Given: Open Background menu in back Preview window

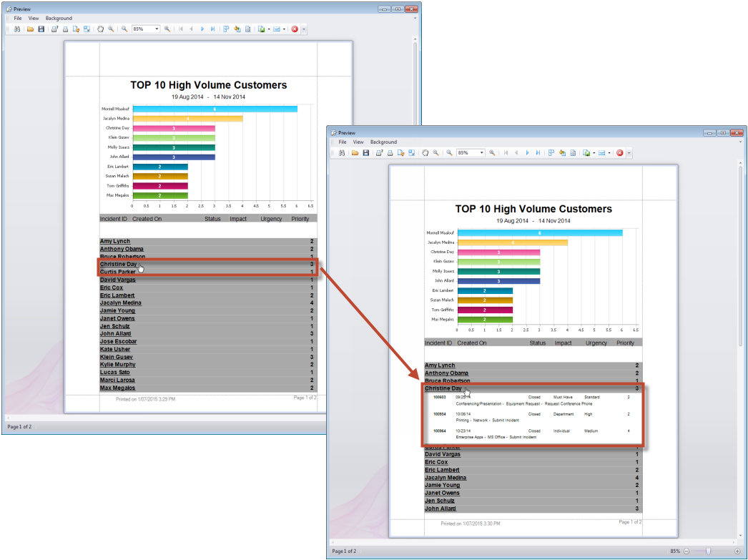Looking at the screenshot, I should 59,18.
